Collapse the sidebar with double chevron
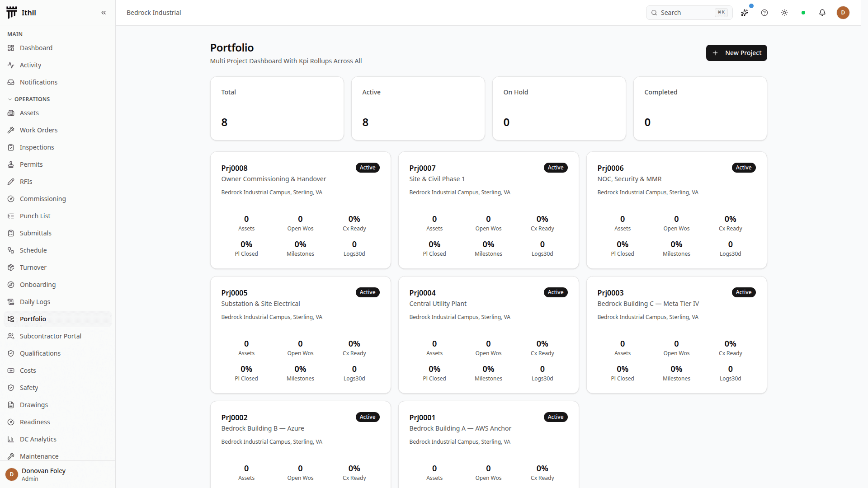The image size is (868, 488). click(104, 13)
